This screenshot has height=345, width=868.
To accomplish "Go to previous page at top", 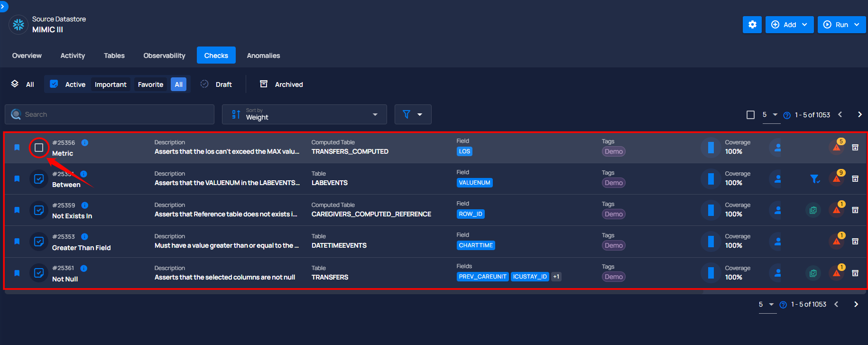I will point(840,114).
